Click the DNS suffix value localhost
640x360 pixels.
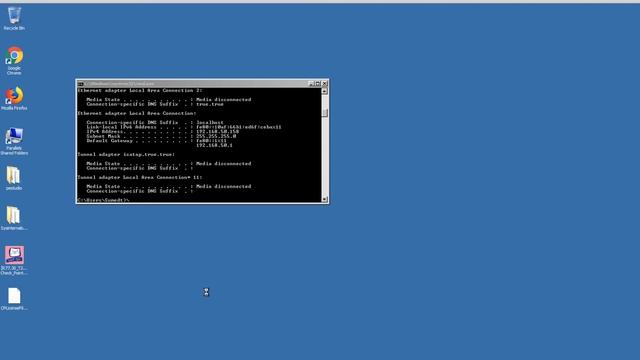210,122
